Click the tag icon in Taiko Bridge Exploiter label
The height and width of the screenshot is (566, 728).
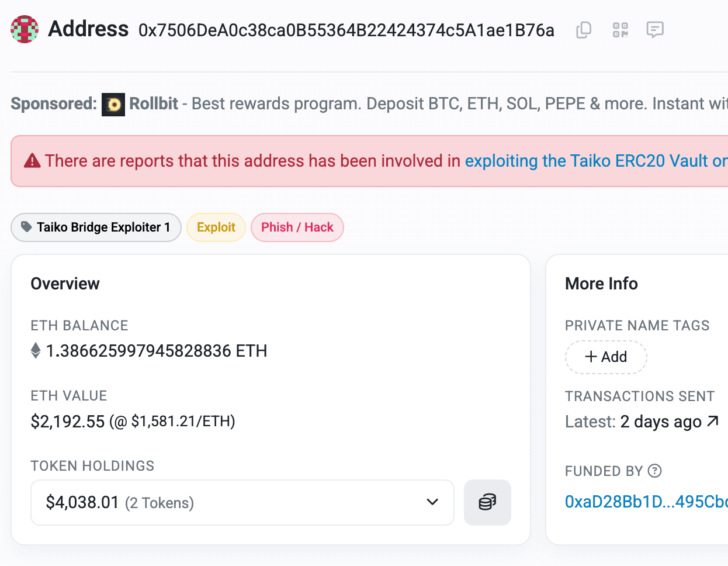pos(26,227)
